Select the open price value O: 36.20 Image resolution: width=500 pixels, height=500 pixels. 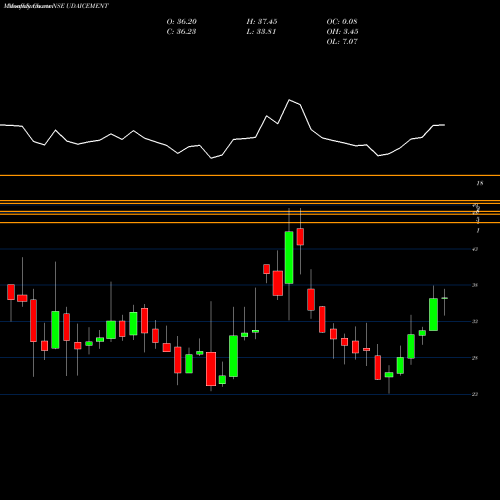182,22
